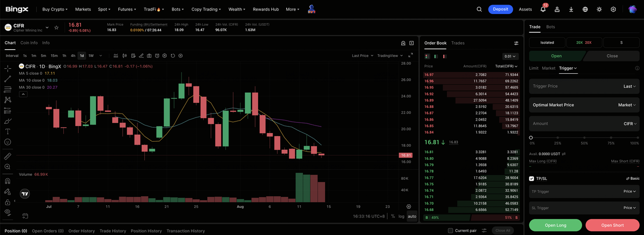The width and height of the screenshot is (644, 235).
Task: Open order book settings sliders icon
Action: point(516,43)
